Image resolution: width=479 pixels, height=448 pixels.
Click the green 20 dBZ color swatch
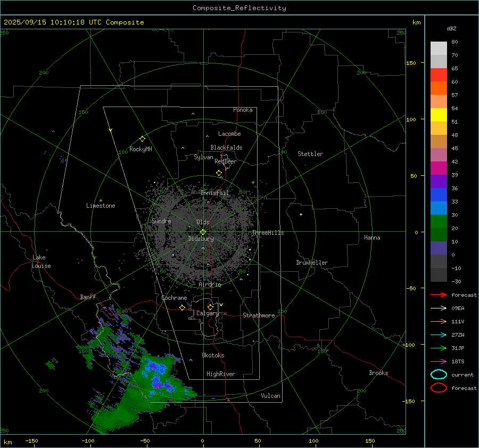[439, 222]
